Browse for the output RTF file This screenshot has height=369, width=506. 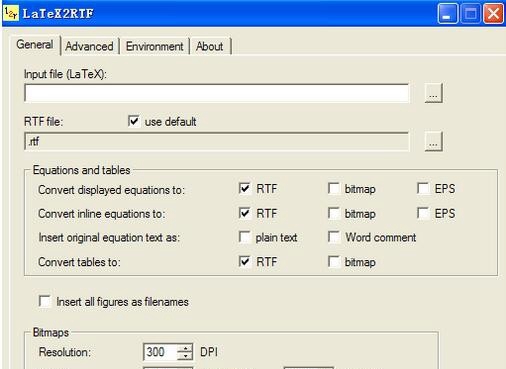[433, 141]
